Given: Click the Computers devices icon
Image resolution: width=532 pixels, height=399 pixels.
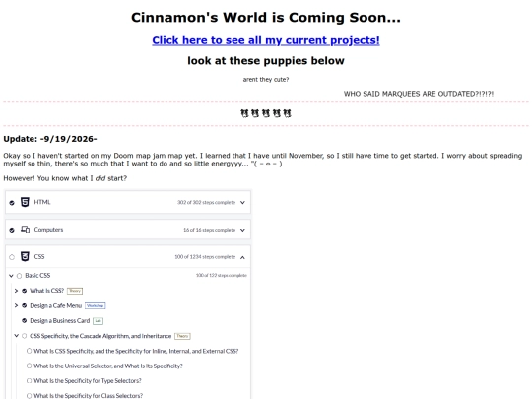Looking at the screenshot, I should pos(25,230).
